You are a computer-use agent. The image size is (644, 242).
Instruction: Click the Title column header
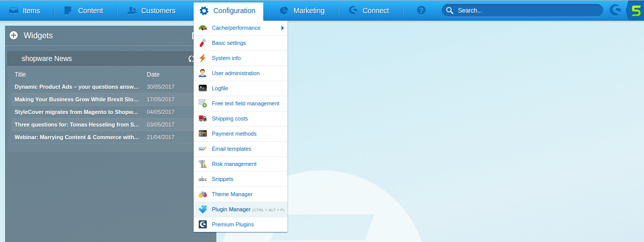[x=20, y=75]
